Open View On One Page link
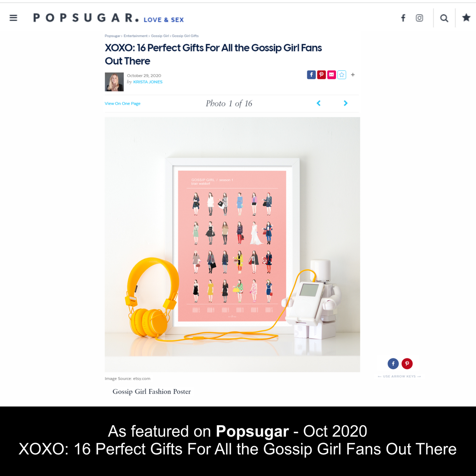Image resolution: width=476 pixels, height=476 pixels. (123, 103)
